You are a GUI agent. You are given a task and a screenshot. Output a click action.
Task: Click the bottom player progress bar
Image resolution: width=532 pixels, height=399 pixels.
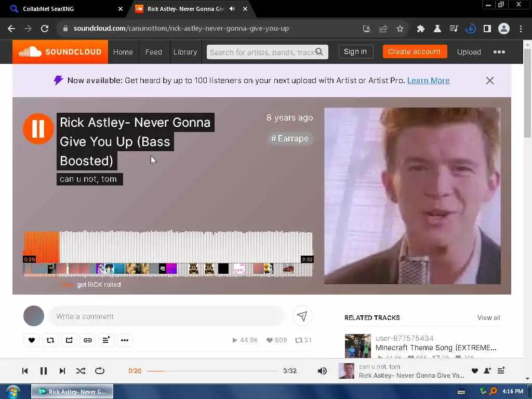[x=212, y=371]
